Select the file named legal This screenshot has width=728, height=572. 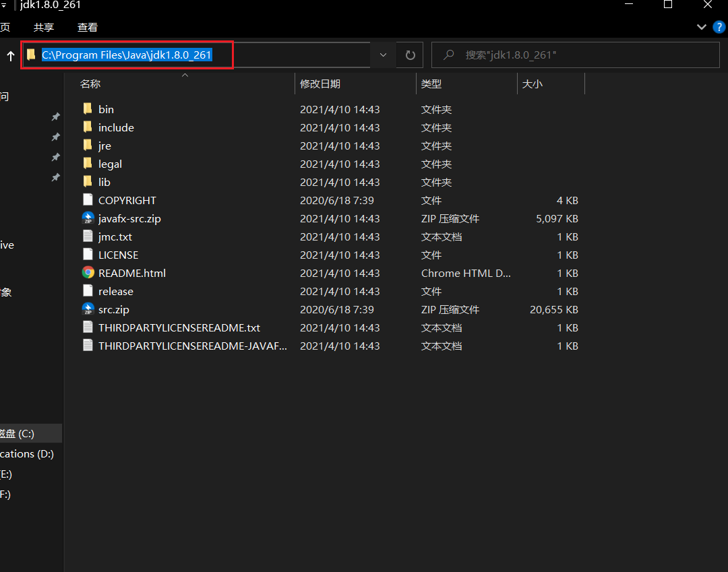tap(110, 164)
